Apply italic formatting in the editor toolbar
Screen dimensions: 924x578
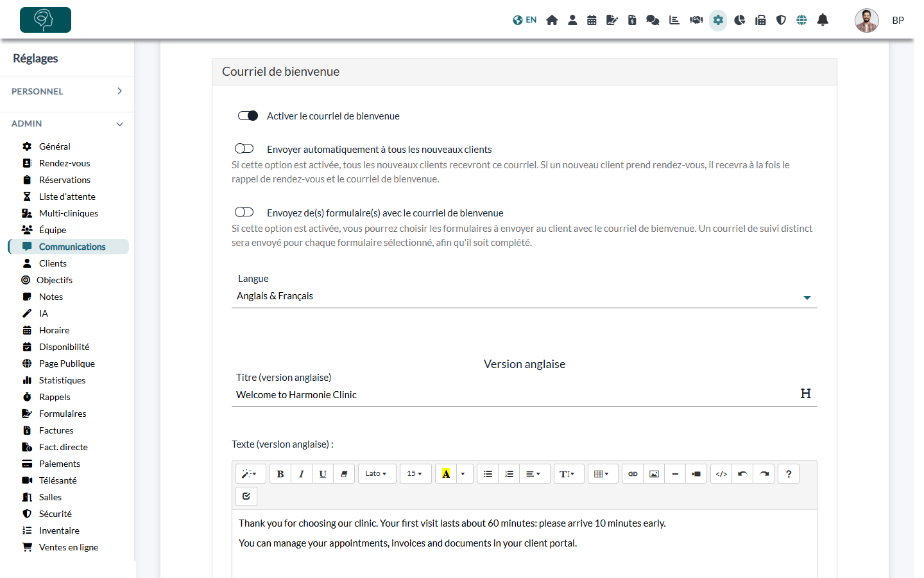point(302,474)
